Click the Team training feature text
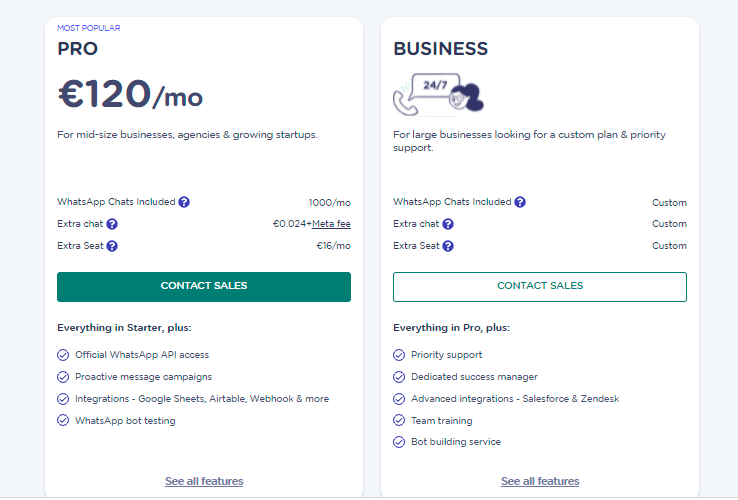 (x=443, y=421)
